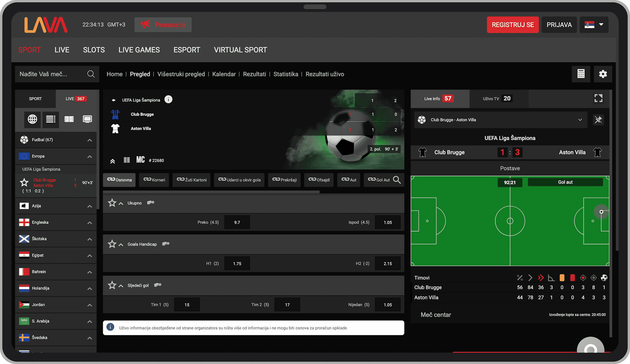This screenshot has width=630, height=364.
Task: Expand the Engleska section
Action: tap(89, 223)
